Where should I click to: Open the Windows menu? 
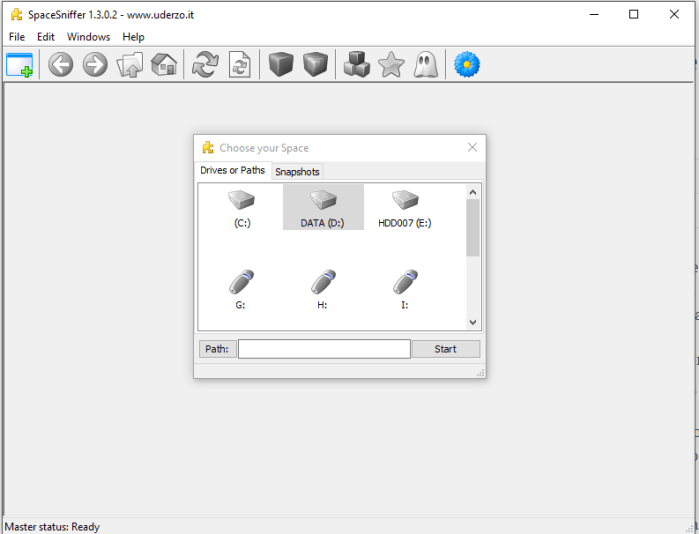(88, 37)
